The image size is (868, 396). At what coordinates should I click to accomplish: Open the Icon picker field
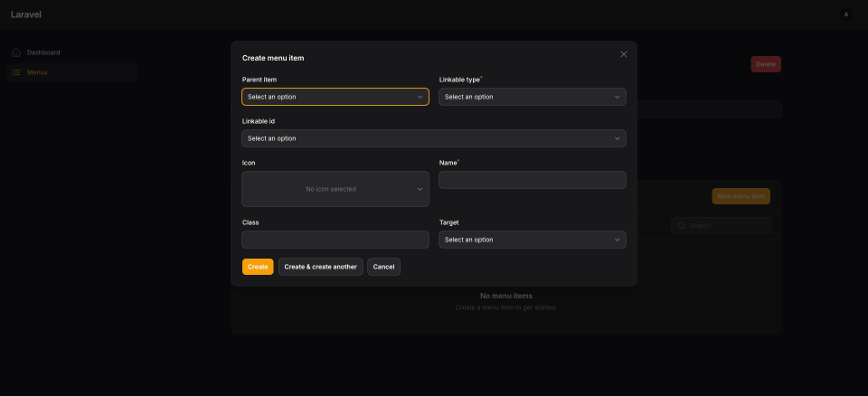(x=335, y=189)
